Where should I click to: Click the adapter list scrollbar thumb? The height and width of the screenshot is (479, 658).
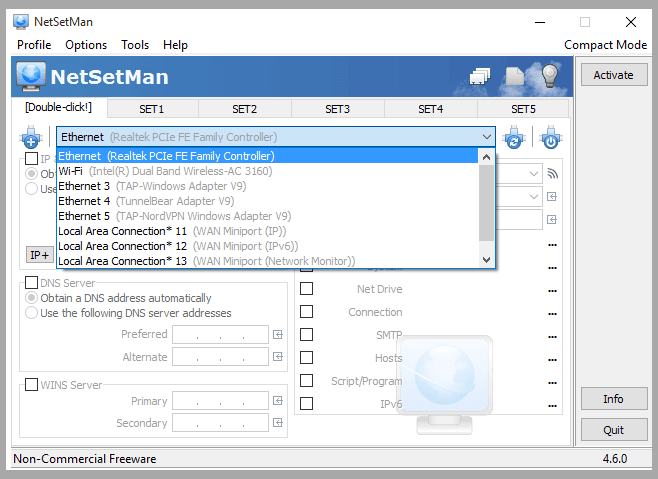pos(486,203)
